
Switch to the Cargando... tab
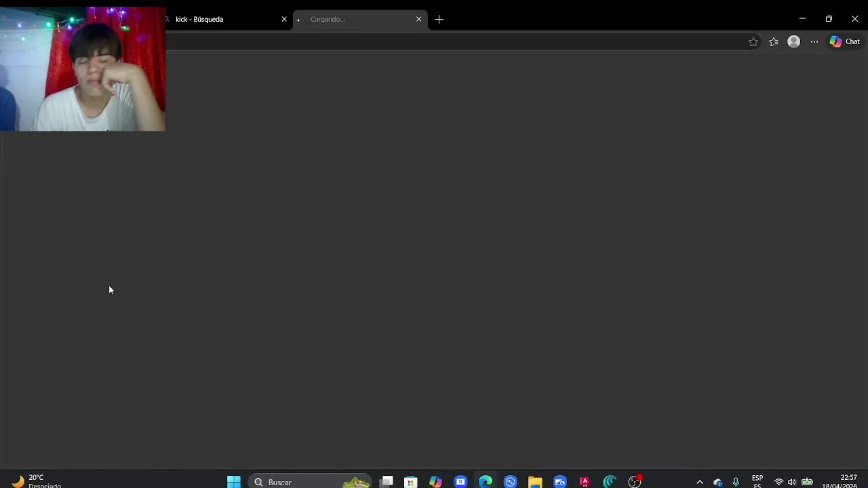[x=360, y=19]
